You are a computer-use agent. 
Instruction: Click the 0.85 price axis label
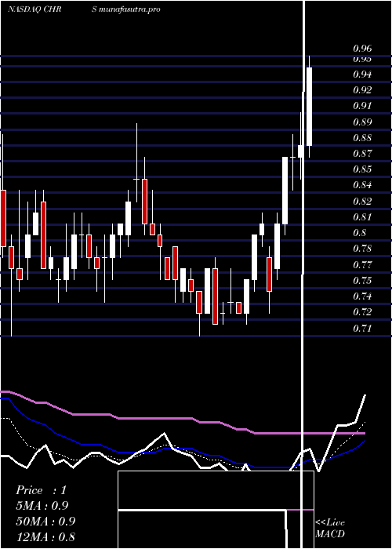pyautogui.click(x=362, y=169)
